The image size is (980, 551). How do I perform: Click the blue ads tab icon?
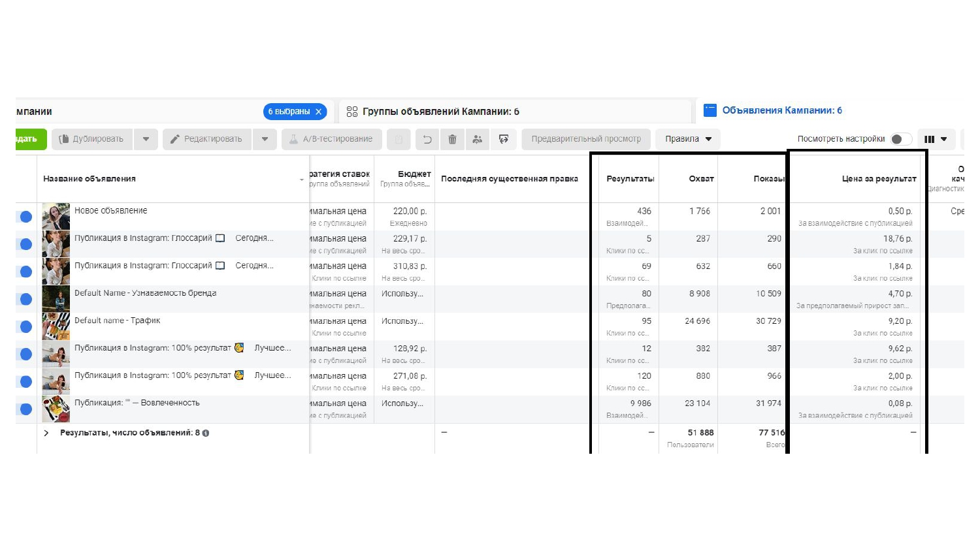click(x=710, y=110)
